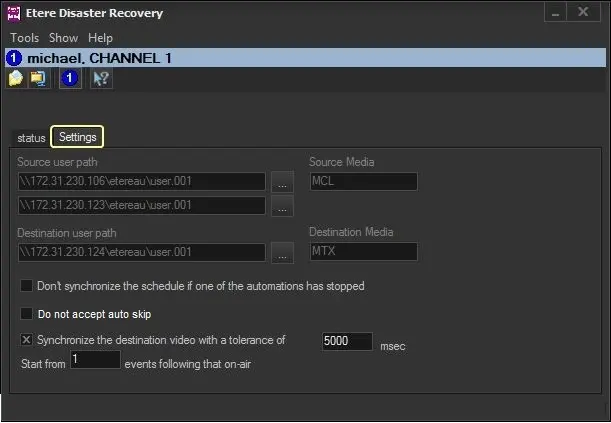
Task: Switch to the status tab
Action: click(31, 137)
